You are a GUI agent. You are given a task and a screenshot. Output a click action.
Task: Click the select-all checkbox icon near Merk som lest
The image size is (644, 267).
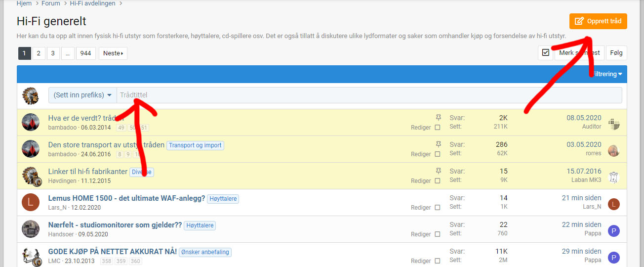point(545,53)
